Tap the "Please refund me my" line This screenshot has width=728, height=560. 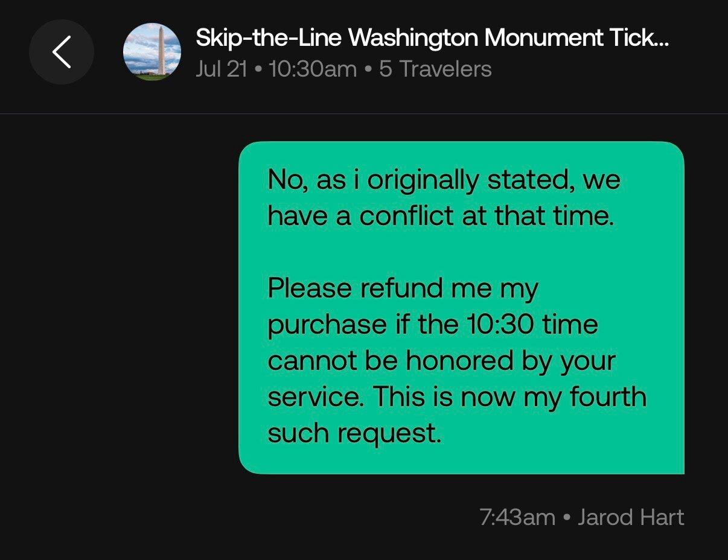pyautogui.click(x=402, y=288)
